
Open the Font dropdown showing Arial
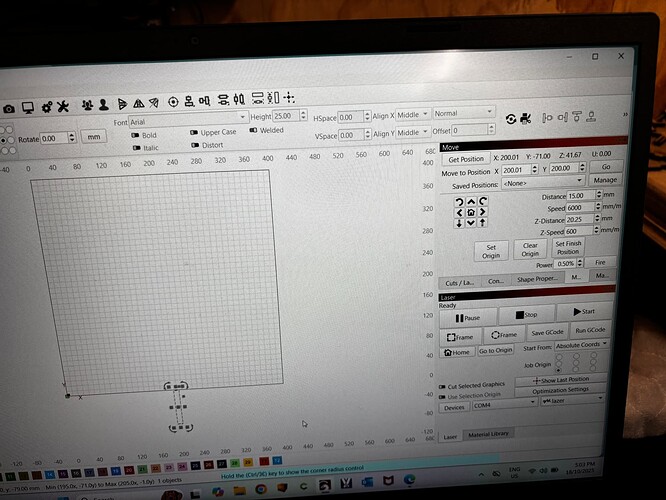[187, 119]
